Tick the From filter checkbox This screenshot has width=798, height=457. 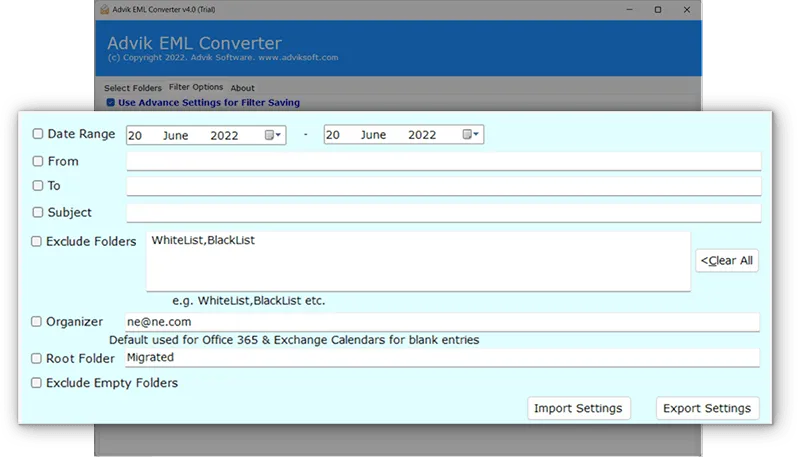pos(38,161)
